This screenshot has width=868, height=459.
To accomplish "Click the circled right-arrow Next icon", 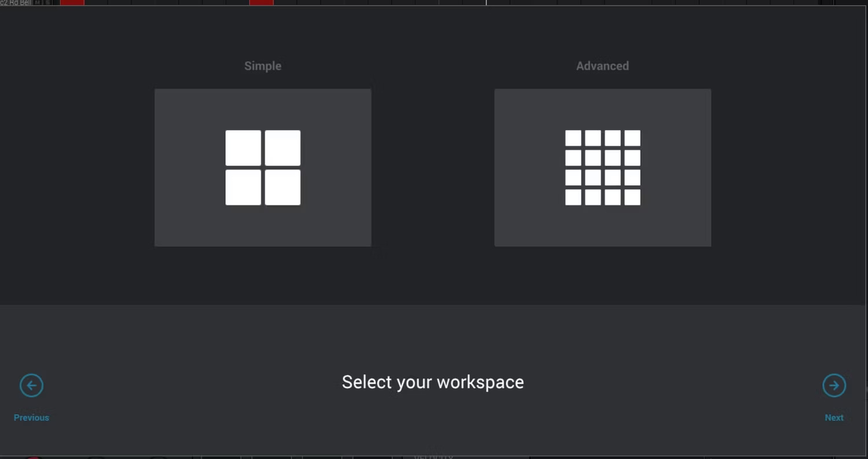I will pos(834,385).
